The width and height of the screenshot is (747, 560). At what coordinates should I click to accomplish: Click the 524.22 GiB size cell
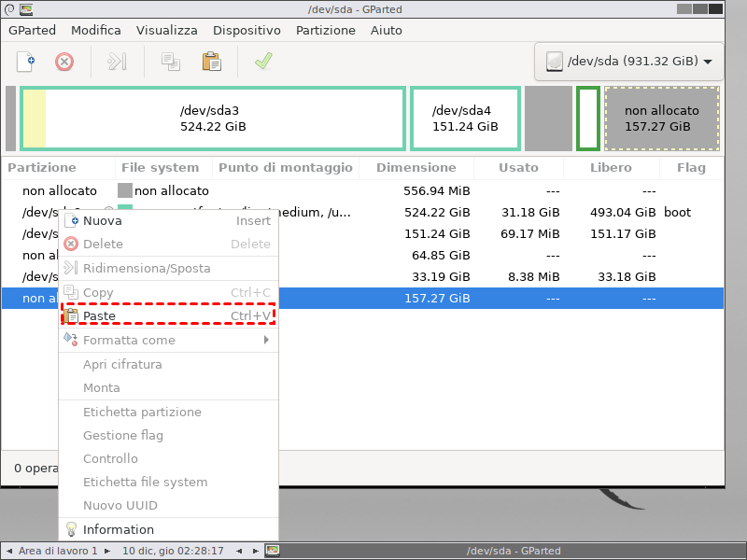pos(437,213)
